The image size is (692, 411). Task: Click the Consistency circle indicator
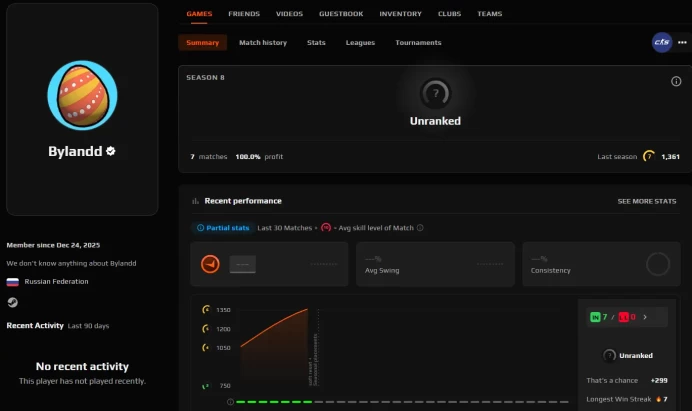coord(658,264)
